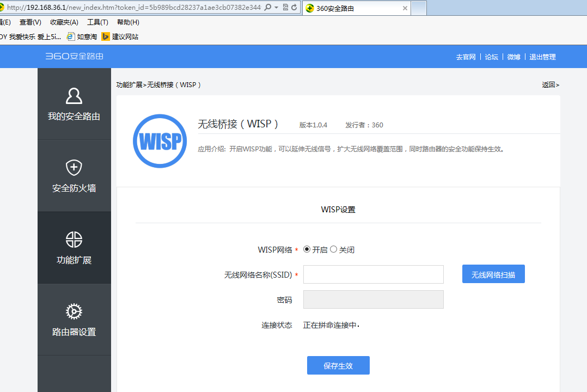
Task: Refresh the page with the reload icon
Action: (x=294, y=7)
